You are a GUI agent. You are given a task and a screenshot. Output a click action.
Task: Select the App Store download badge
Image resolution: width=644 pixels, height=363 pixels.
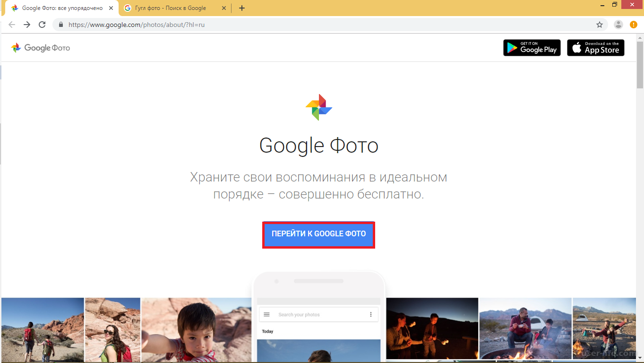tap(595, 48)
